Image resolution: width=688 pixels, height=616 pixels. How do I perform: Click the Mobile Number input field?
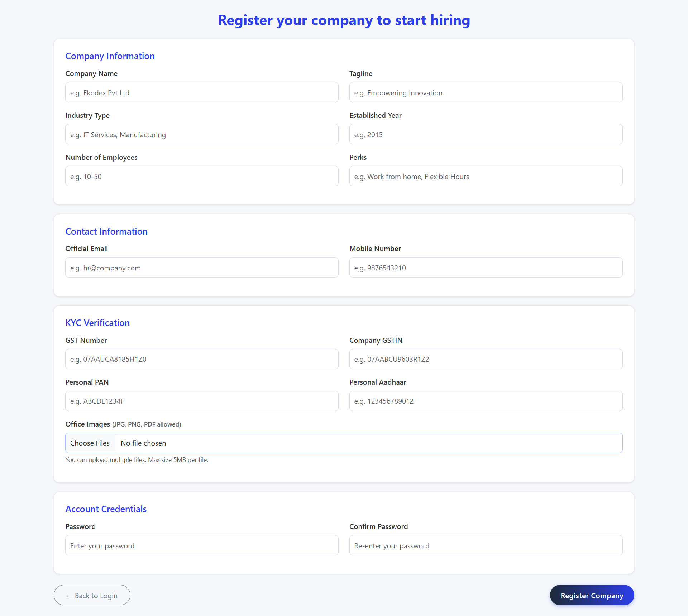[486, 267]
